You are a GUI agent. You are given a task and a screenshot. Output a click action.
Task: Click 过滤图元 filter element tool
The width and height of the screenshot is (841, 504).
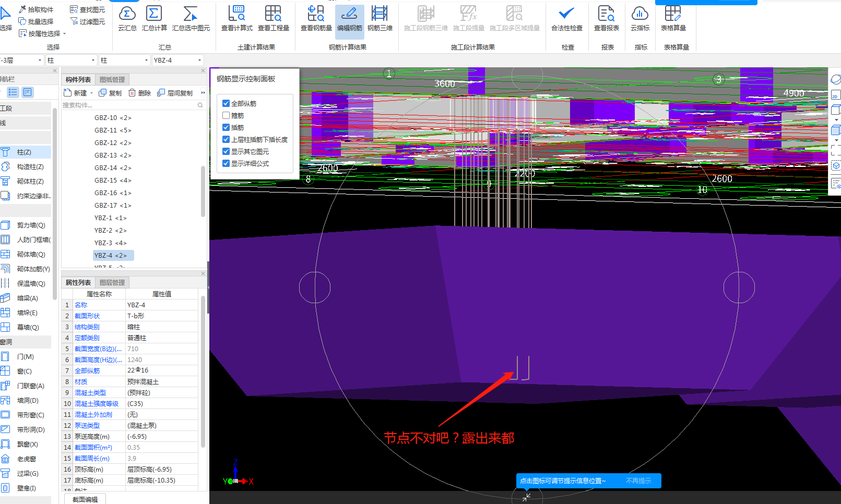88,21
